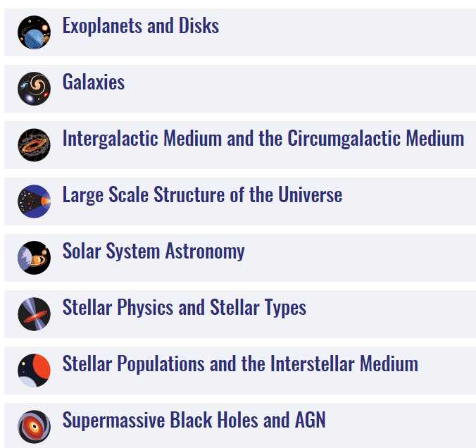476x448 pixels.
Task: Click the Stellar Physics category icon
Action: coord(34,314)
